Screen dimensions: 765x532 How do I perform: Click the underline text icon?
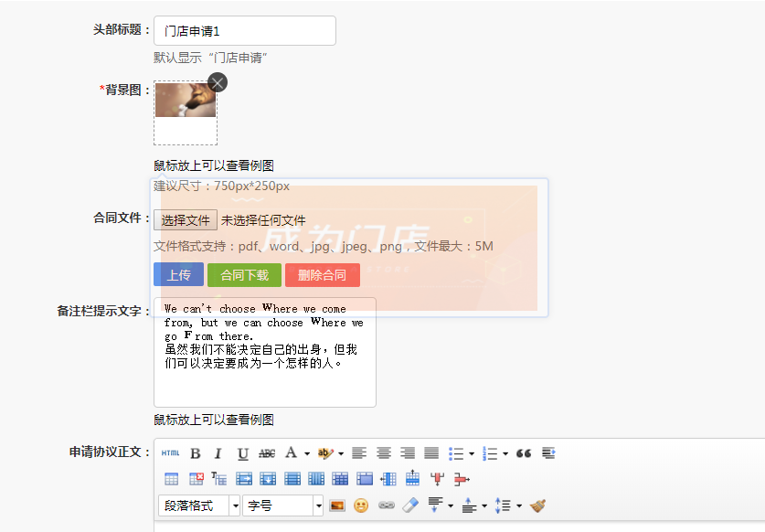point(242,453)
